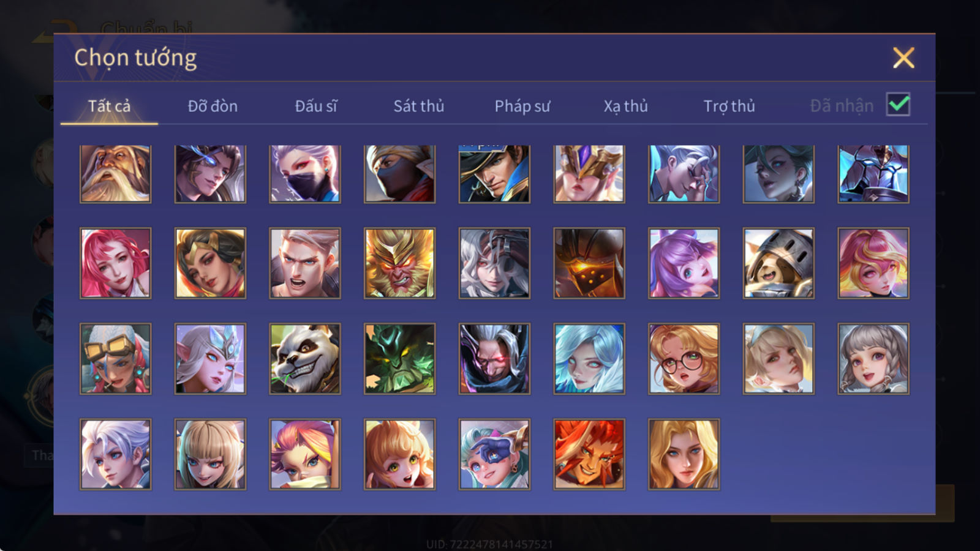The height and width of the screenshot is (551, 980).
Task: Select the white-bearded old man hero portrait
Action: 115,174
